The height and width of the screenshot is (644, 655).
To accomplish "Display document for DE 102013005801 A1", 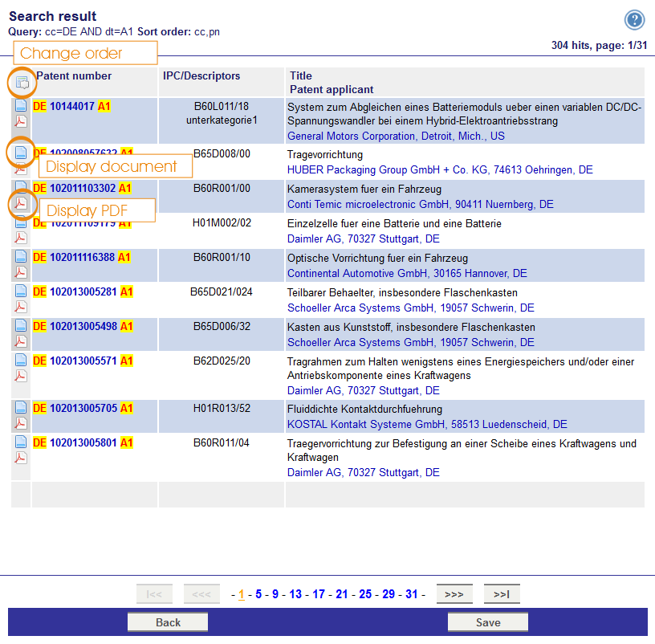I will click(x=21, y=442).
